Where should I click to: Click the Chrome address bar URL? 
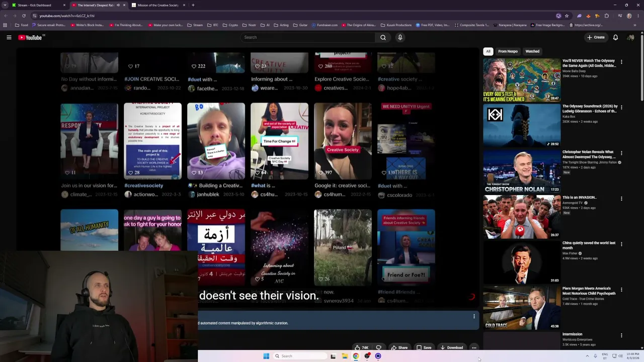click(x=67, y=16)
